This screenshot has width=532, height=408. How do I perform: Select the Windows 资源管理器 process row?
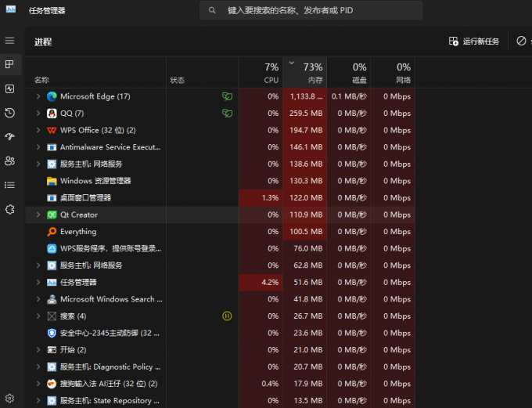click(220, 181)
